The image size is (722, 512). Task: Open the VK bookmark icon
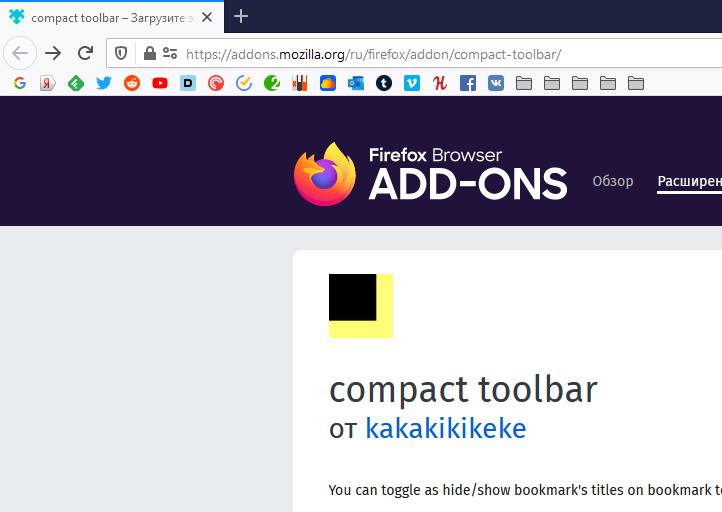[496, 83]
